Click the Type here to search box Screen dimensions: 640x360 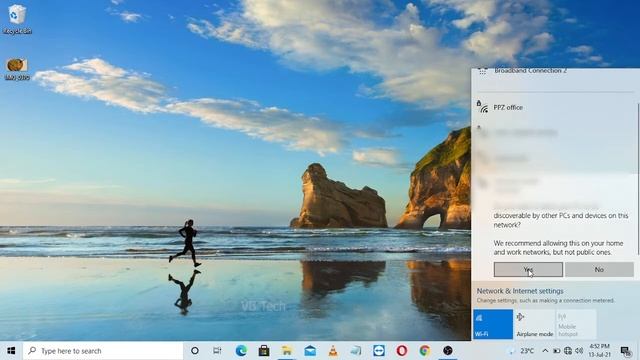pos(103,351)
